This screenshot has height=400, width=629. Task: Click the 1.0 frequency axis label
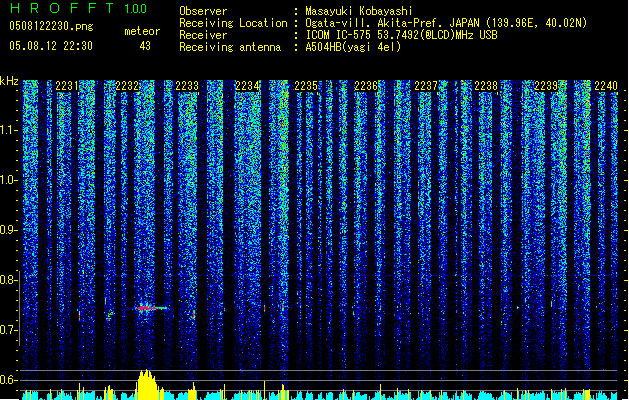(x=8, y=180)
